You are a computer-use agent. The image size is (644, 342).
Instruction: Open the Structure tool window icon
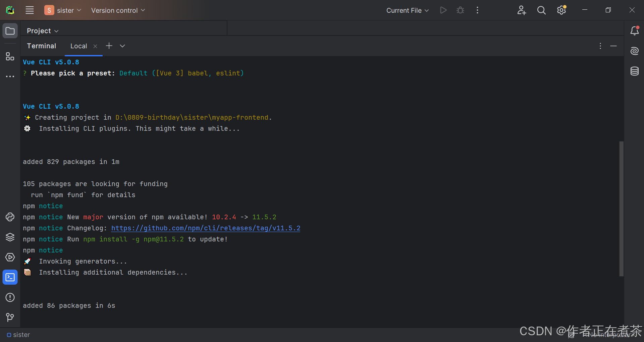[x=10, y=56]
